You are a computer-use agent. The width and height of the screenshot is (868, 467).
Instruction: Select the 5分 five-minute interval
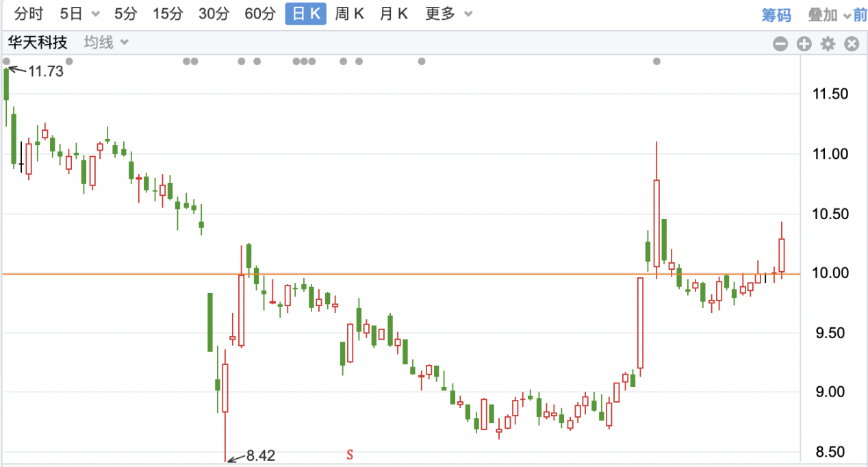[125, 12]
